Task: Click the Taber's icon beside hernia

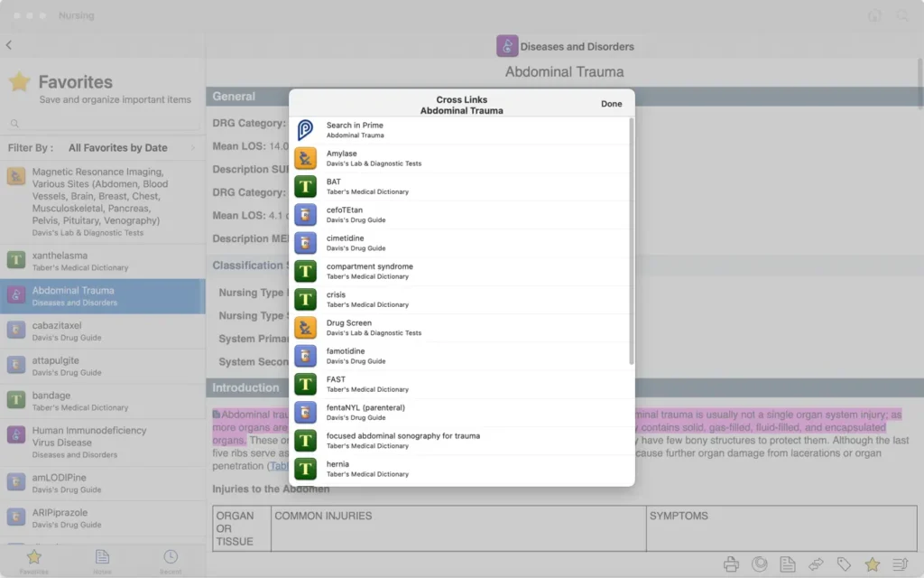Action: click(305, 469)
